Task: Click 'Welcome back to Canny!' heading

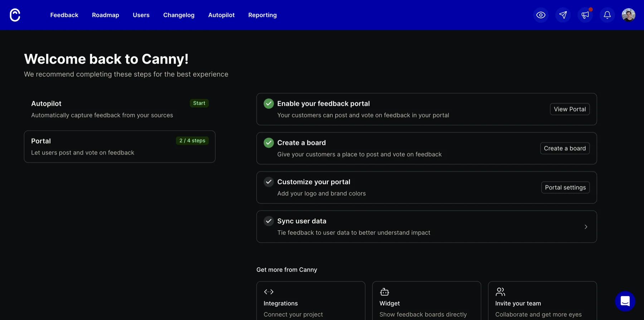Action: [106, 59]
